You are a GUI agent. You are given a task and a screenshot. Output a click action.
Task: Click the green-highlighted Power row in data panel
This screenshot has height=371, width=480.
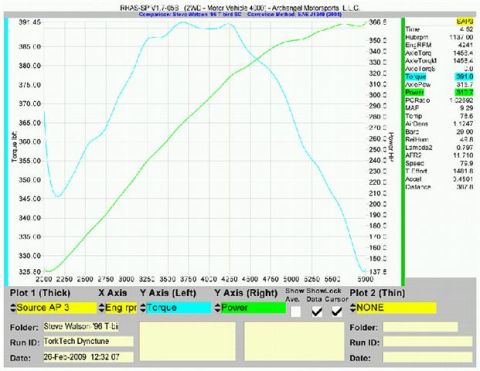click(x=439, y=92)
